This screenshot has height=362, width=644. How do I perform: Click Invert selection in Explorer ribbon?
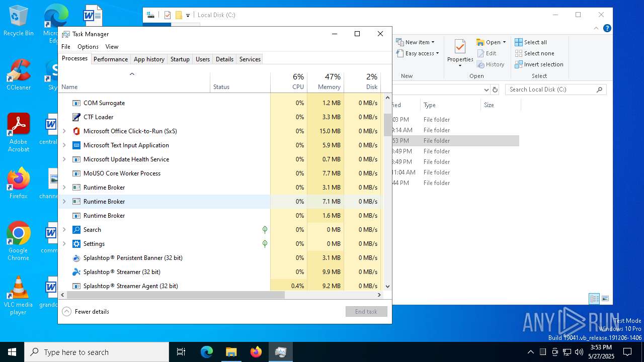[x=539, y=64]
